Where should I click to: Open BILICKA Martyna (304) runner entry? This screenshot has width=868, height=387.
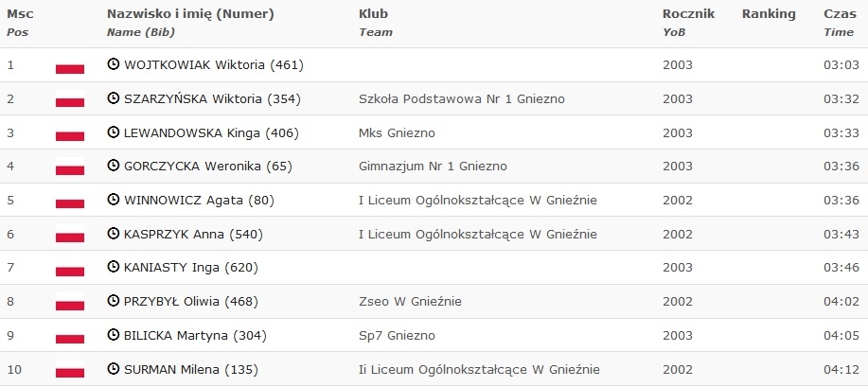195,336
